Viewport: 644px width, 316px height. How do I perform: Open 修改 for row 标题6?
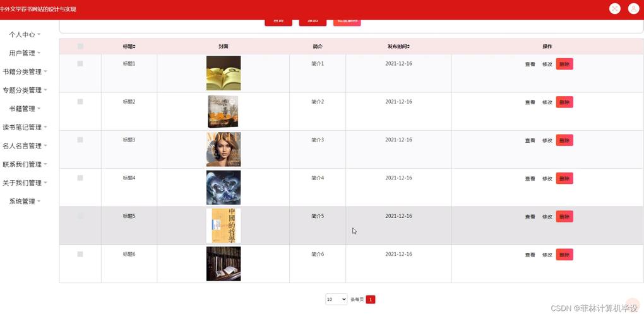coord(547,255)
